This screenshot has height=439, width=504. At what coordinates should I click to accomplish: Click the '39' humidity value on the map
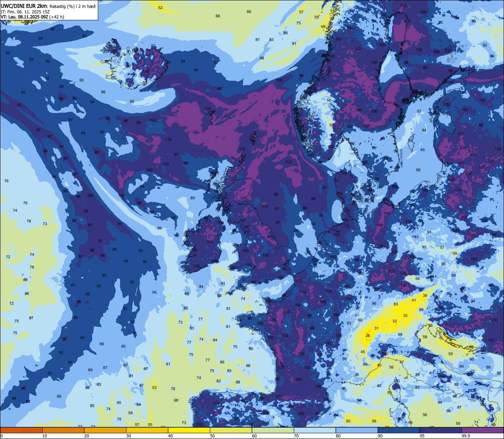pyautogui.click(x=425, y=296)
